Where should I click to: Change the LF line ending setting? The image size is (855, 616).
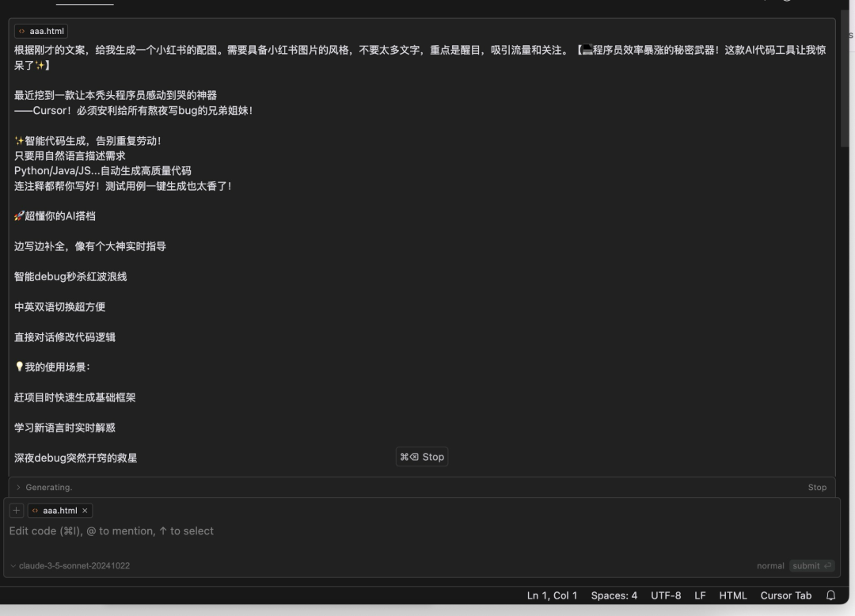click(700, 596)
